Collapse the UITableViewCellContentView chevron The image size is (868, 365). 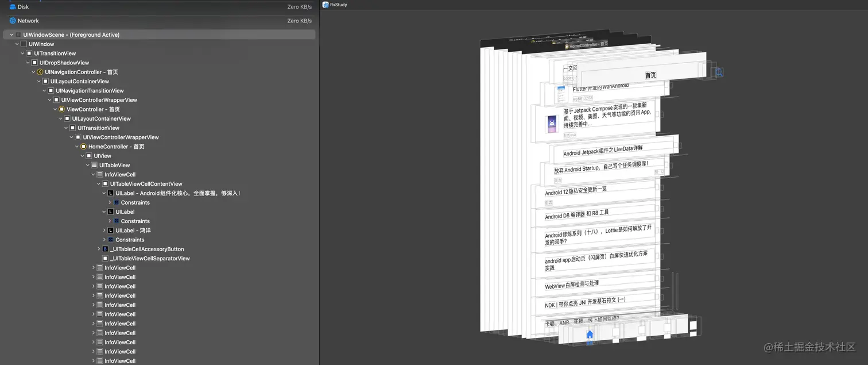tap(99, 184)
